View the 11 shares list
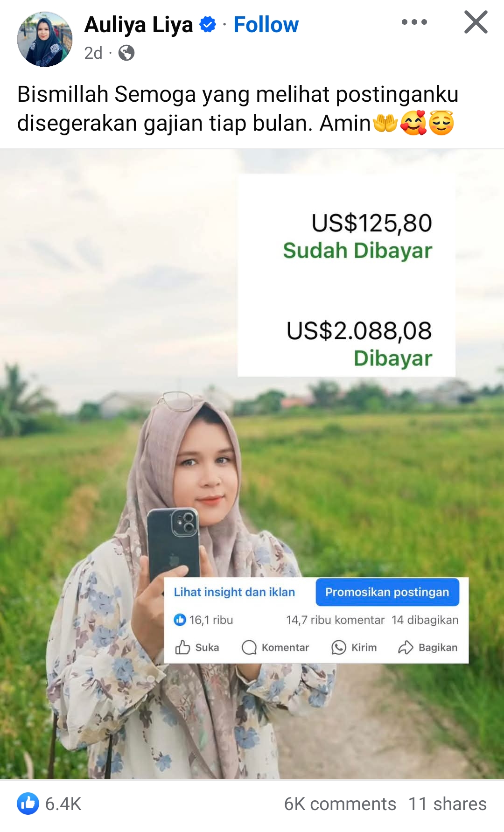Image resolution: width=504 pixels, height=832 pixels. 448,804
